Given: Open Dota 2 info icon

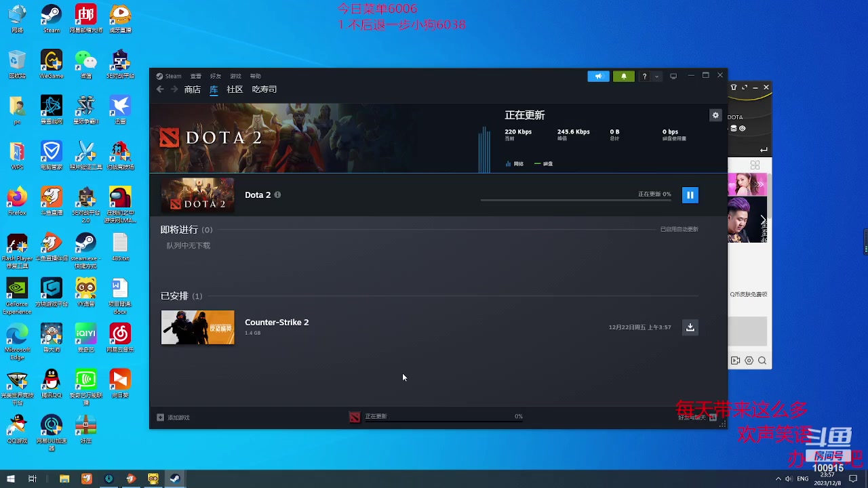Looking at the screenshot, I should click(x=277, y=195).
